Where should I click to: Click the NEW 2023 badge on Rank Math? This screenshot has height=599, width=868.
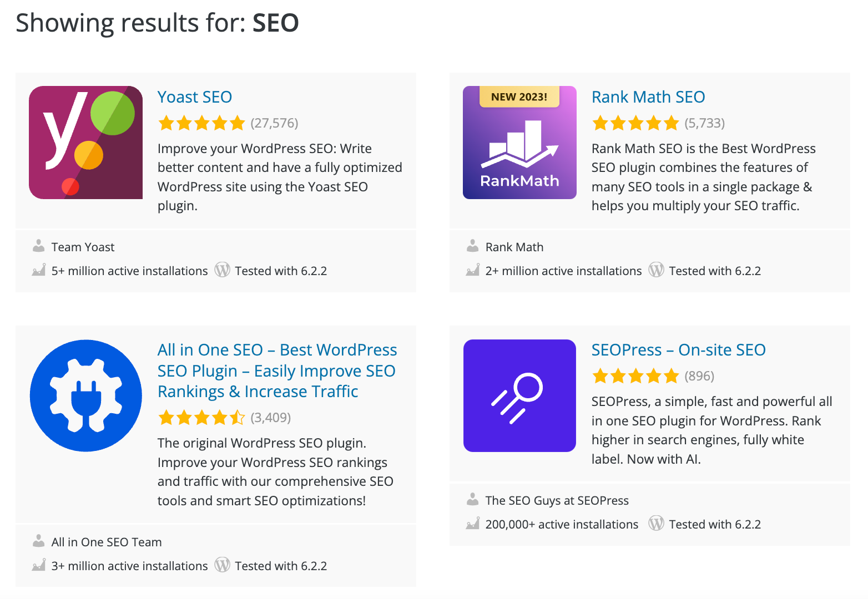(x=518, y=97)
